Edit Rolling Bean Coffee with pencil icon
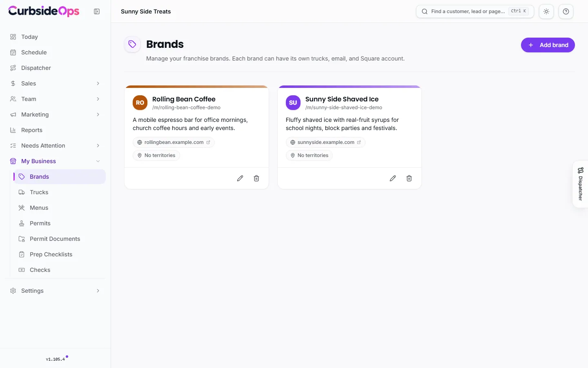 coord(240,178)
